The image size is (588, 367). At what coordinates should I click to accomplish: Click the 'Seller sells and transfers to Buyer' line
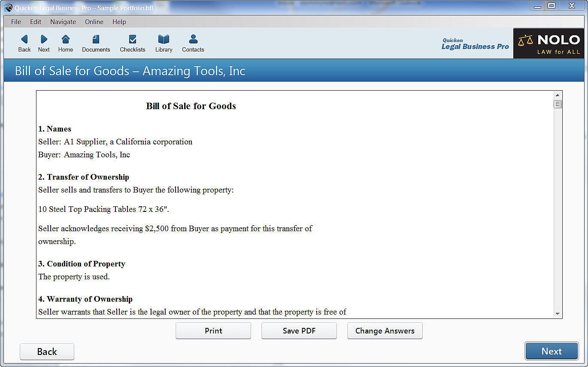pos(136,190)
